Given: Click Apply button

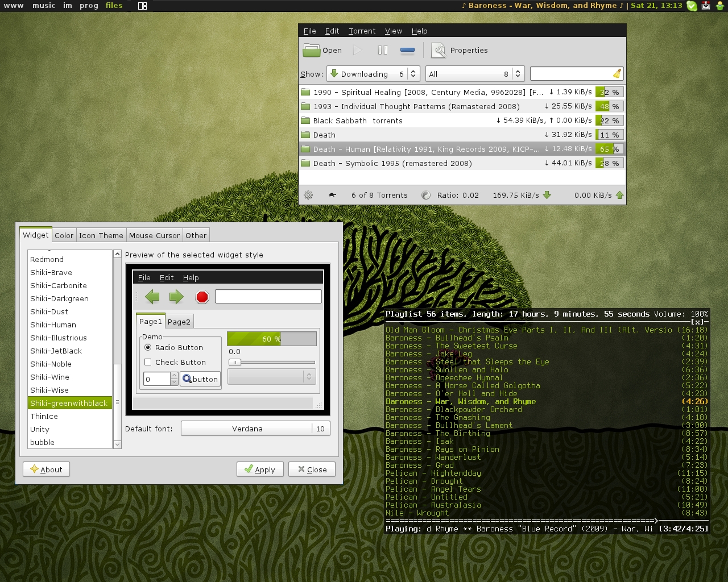Looking at the screenshot, I should click(260, 469).
